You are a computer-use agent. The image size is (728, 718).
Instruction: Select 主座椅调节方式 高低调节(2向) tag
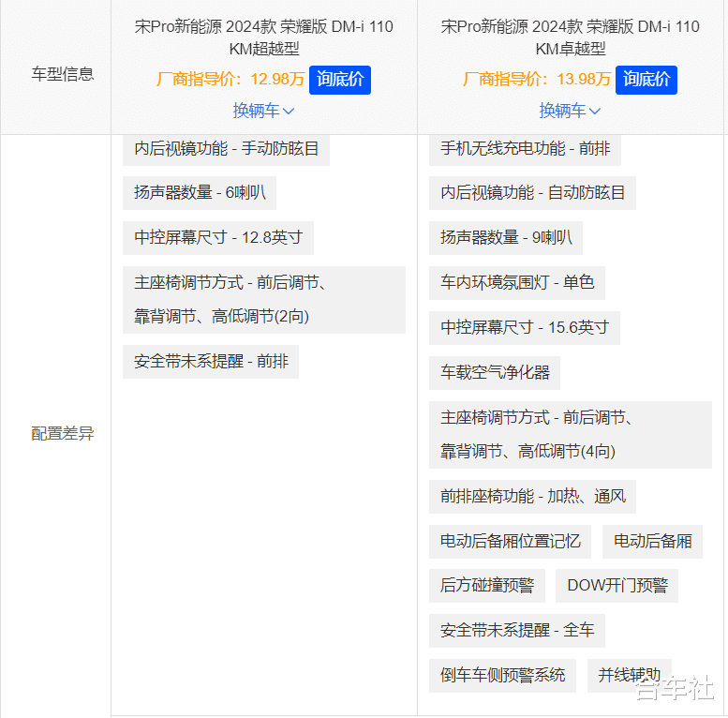(264, 300)
